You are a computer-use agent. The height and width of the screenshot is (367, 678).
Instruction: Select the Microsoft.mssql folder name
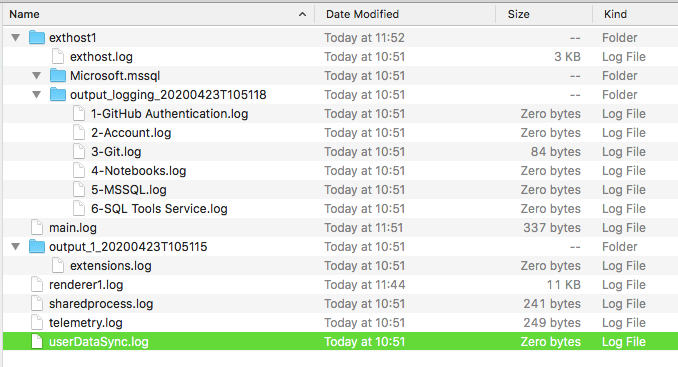(115, 76)
